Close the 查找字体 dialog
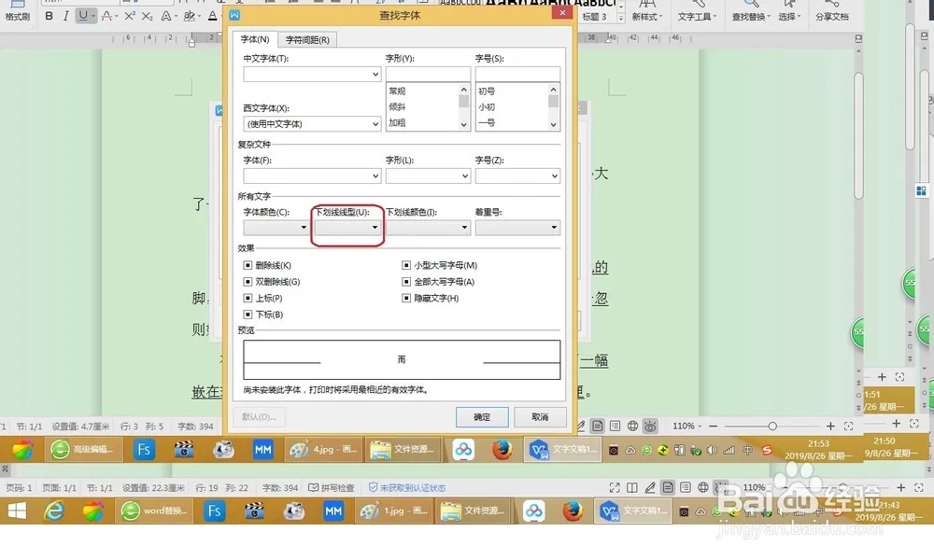 pyautogui.click(x=562, y=12)
